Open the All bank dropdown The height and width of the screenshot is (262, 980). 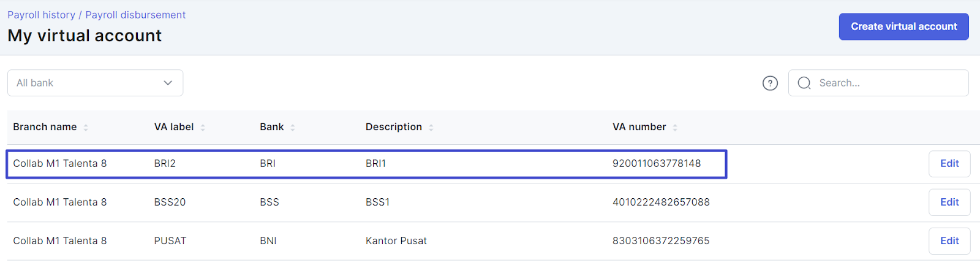[95, 83]
